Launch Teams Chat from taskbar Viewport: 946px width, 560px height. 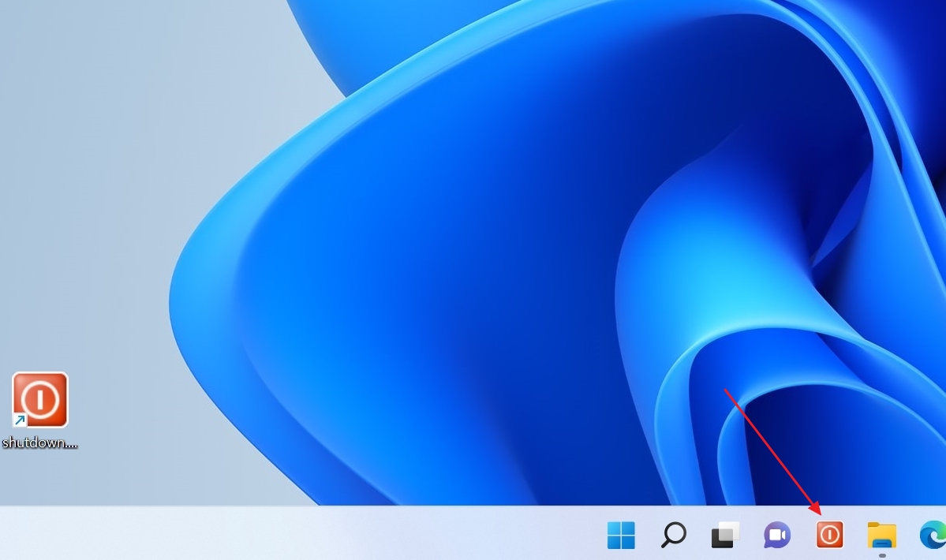pyautogui.click(x=777, y=535)
